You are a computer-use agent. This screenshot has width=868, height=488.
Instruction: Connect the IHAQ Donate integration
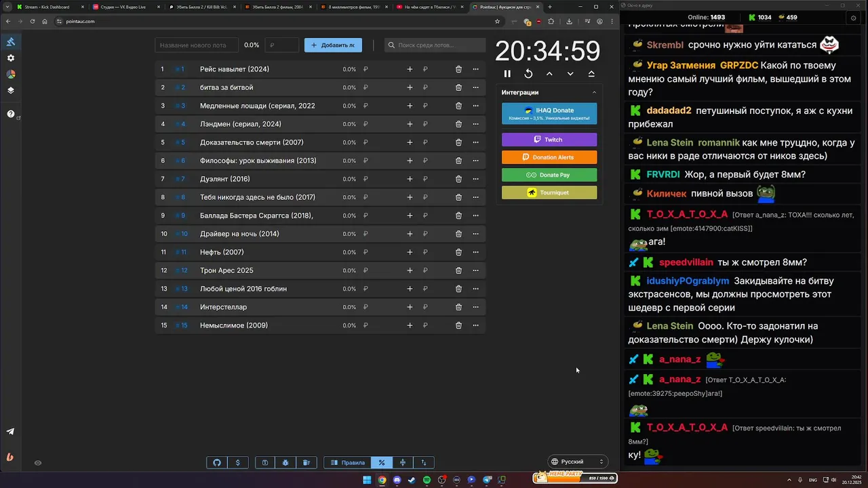click(x=549, y=114)
